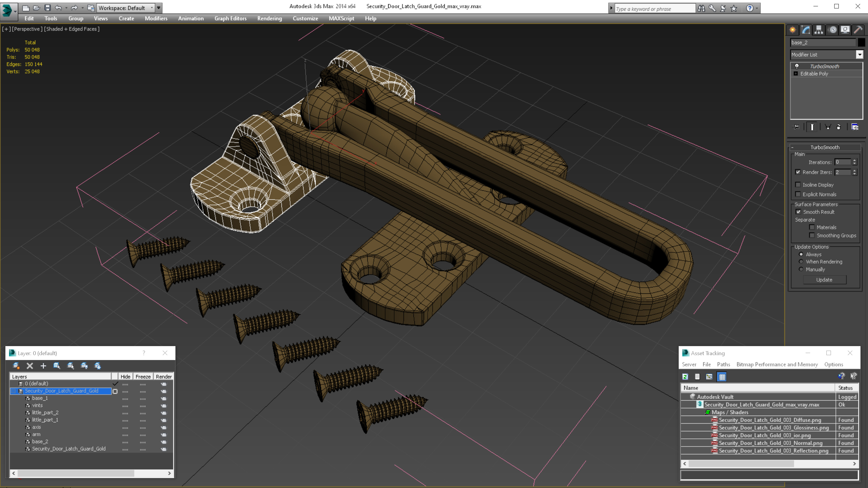This screenshot has height=488, width=868.
Task: Click the favorites star icon in title bar
Action: [x=734, y=8]
